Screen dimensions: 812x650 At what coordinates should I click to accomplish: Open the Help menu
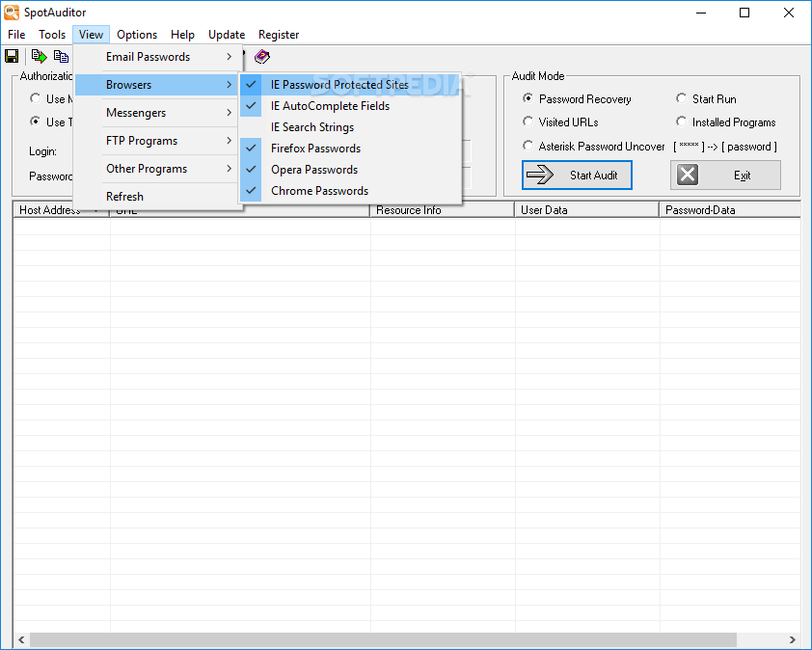[x=183, y=35]
